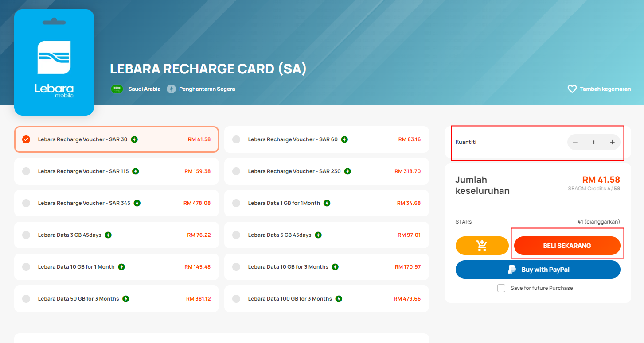Select the Lebara Recharge Voucher SAR 230 radio
This screenshot has height=343, width=644.
tap(236, 171)
